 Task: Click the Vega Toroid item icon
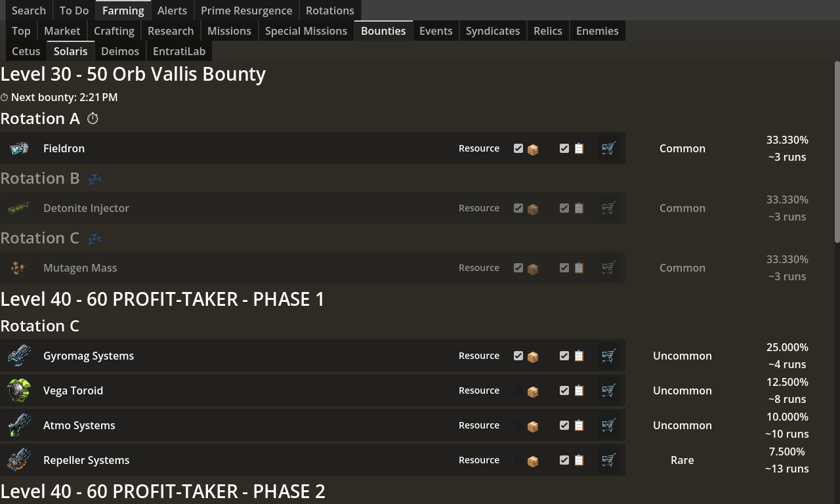tap(19, 390)
